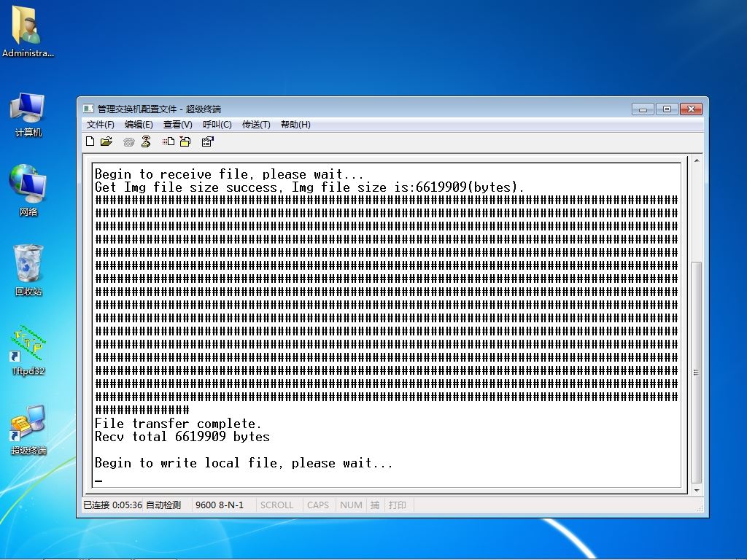Click the 9600 8-N-1 status entry

pos(220,505)
